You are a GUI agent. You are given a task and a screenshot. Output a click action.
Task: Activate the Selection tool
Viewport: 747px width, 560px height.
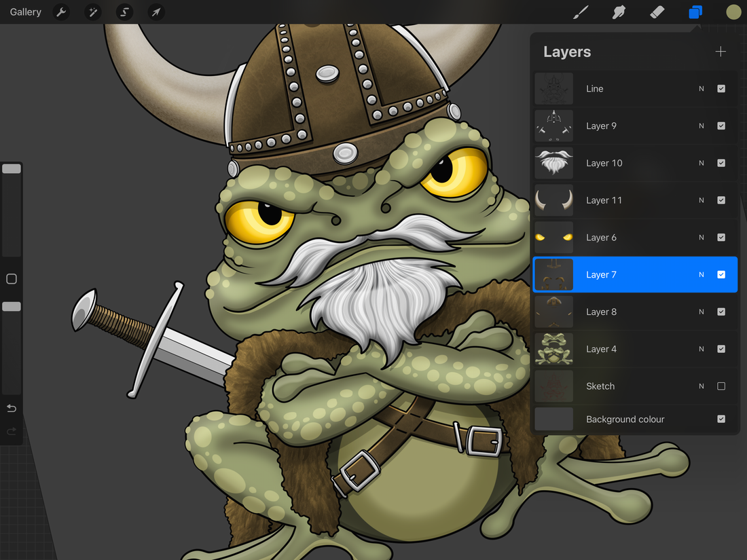coord(124,12)
